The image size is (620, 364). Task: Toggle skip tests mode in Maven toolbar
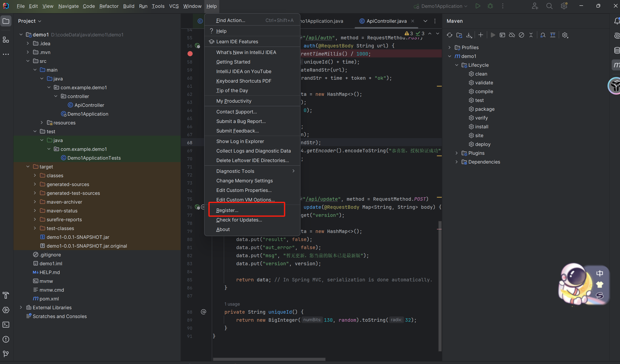tap(521, 35)
